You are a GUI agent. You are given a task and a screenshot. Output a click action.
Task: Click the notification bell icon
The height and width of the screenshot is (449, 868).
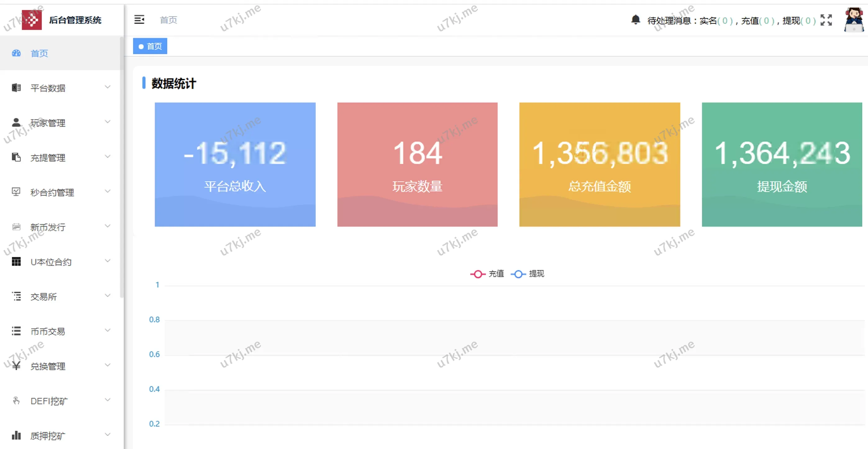click(635, 20)
